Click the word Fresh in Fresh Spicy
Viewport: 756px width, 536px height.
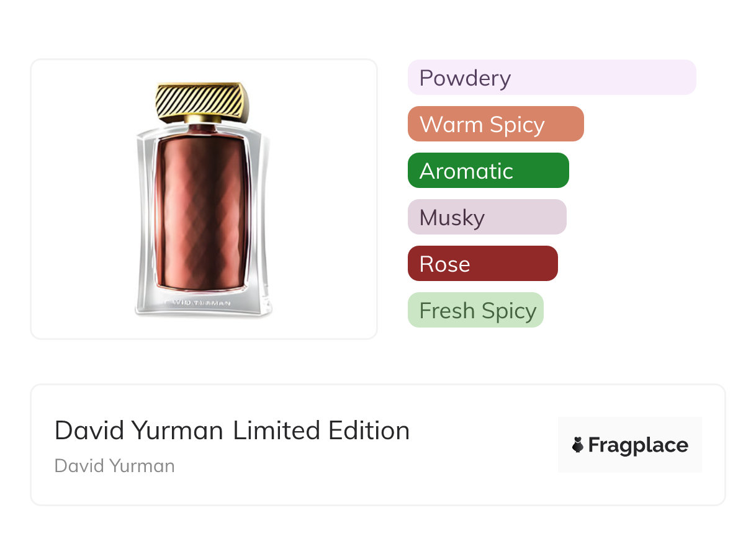point(446,310)
